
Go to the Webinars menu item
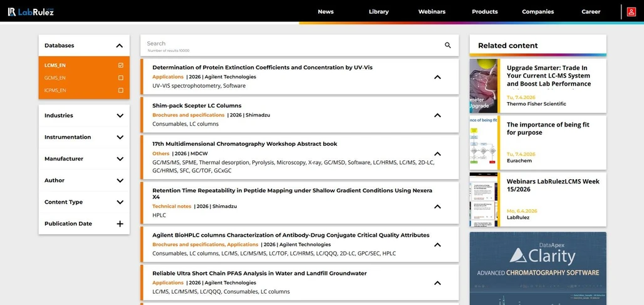tap(432, 11)
